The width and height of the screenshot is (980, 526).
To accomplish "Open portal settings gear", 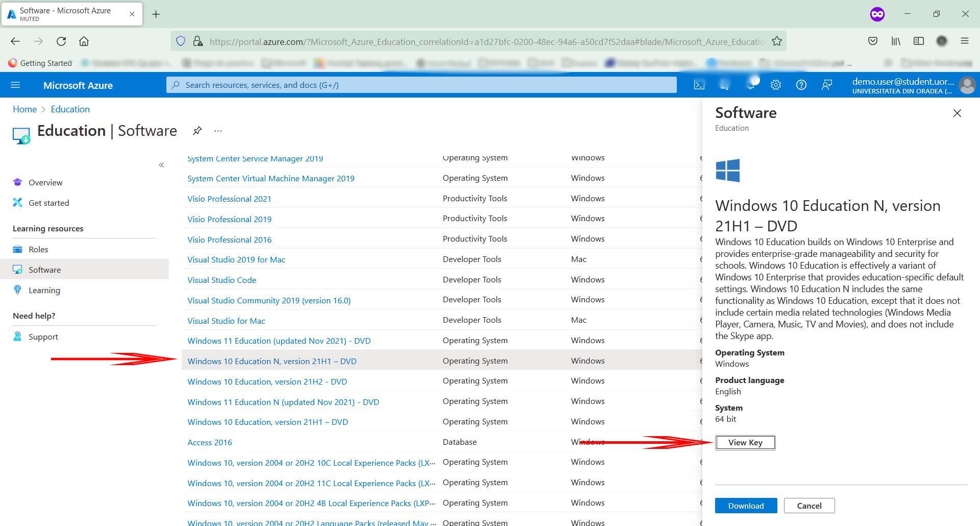I will (x=776, y=85).
